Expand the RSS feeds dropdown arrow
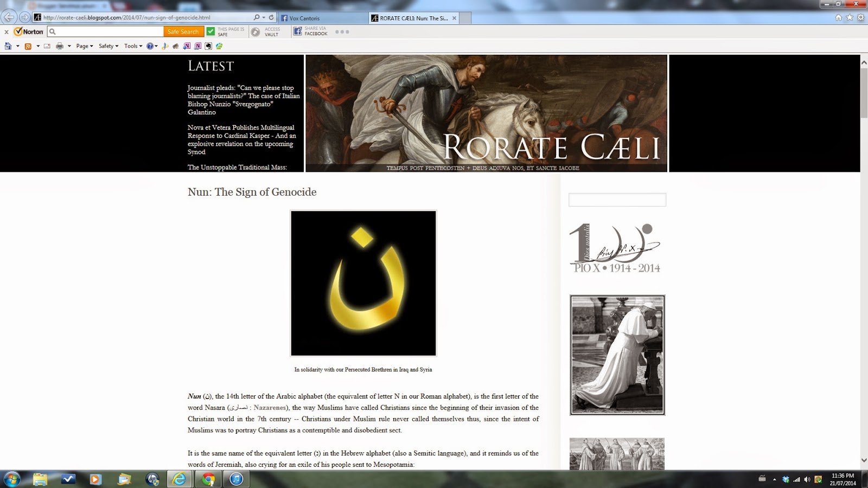The height and width of the screenshot is (488, 868). [x=37, y=46]
